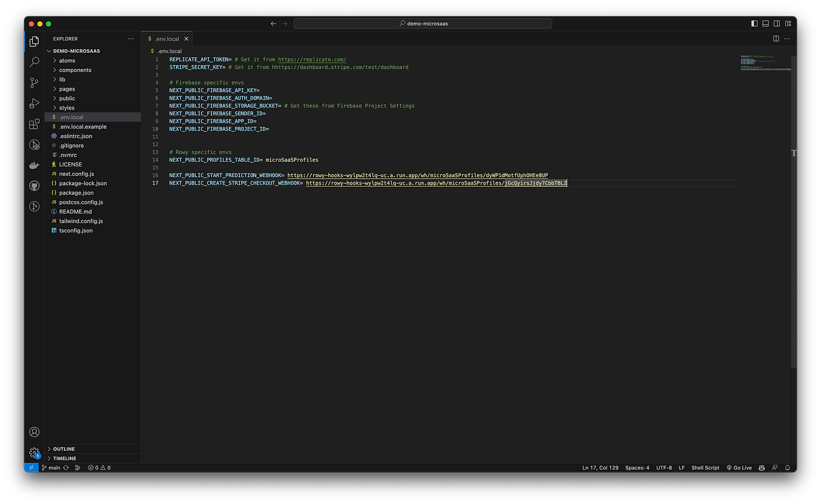Click Go Live to toggle the live server
This screenshot has height=504, width=821.
pos(739,467)
